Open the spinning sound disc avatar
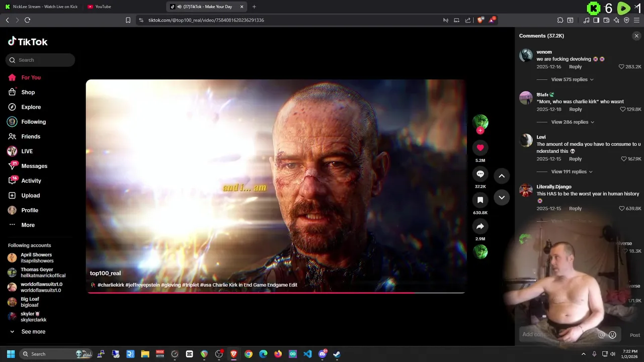644x362 pixels. coord(480,251)
